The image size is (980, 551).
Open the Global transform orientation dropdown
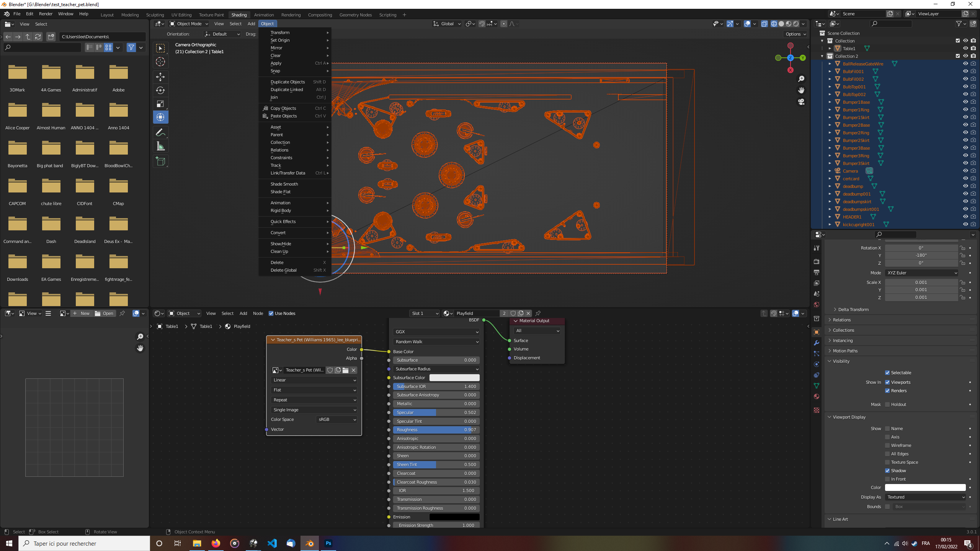(x=447, y=24)
